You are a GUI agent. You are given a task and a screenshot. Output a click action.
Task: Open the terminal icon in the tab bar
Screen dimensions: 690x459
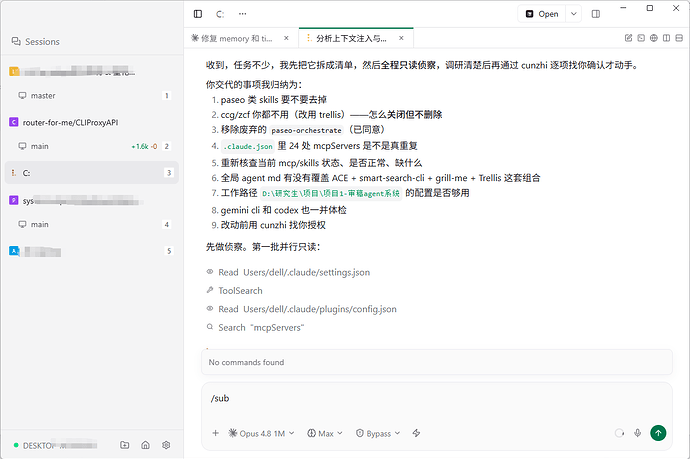[x=641, y=38]
